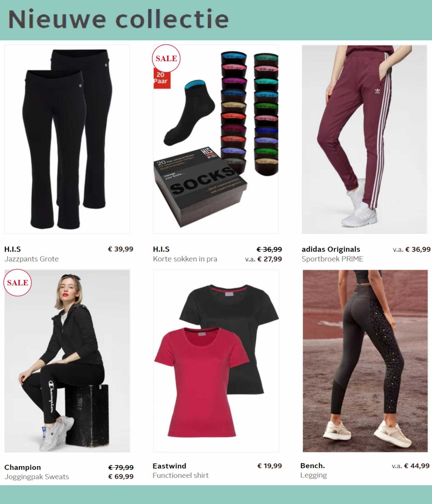Click the Joggingpak Sweats product title
Image resolution: width=432 pixels, height=504 pixels.
[37, 477]
